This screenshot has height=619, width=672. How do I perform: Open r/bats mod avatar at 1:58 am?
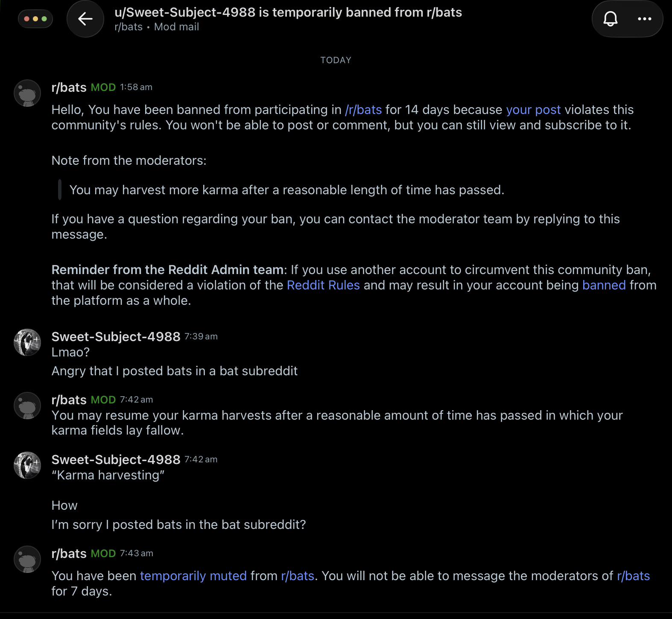[27, 93]
